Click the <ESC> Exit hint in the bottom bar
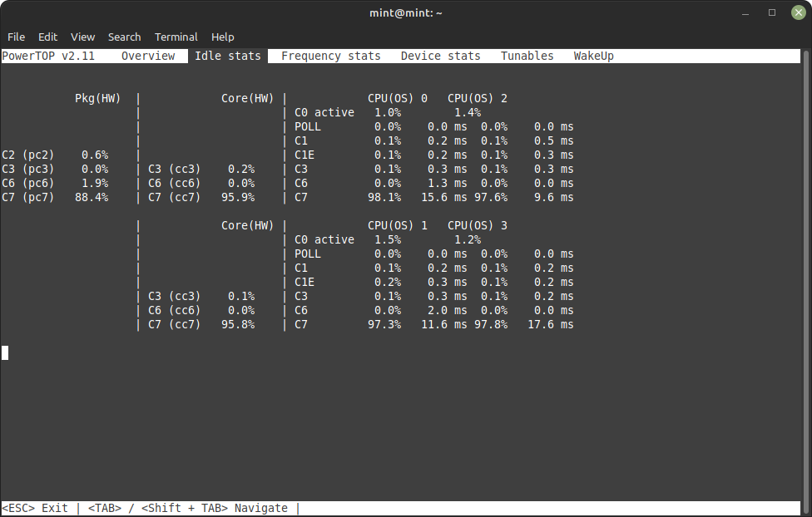Viewport: 812px width, 517px height. coord(35,508)
